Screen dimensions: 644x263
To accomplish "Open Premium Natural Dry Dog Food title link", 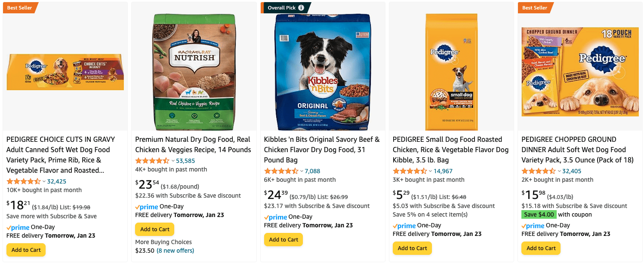I will pyautogui.click(x=193, y=144).
